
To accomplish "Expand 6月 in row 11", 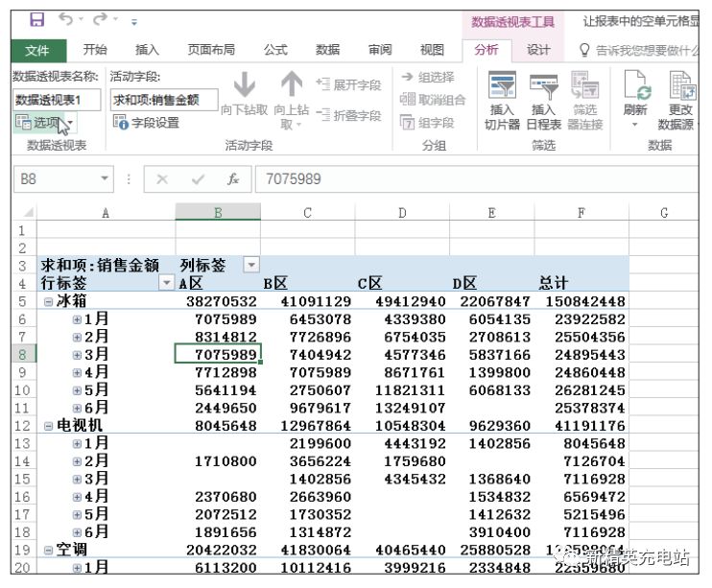I will 77,409.
